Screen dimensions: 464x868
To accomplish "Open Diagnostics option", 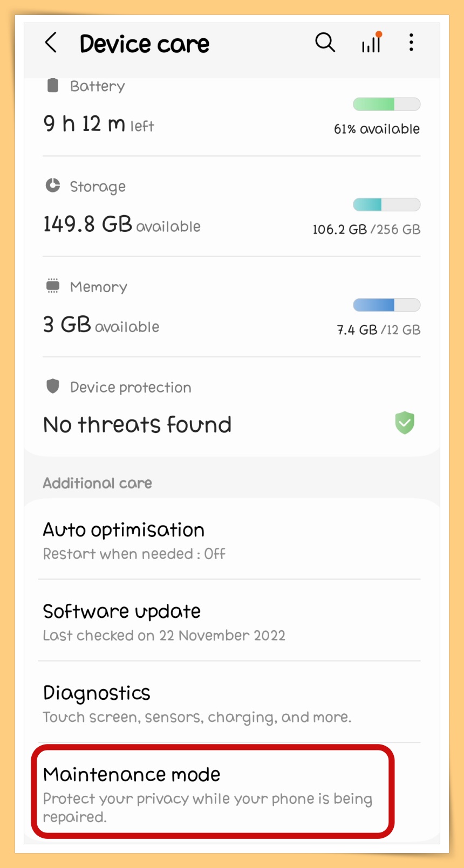I will (231, 702).
